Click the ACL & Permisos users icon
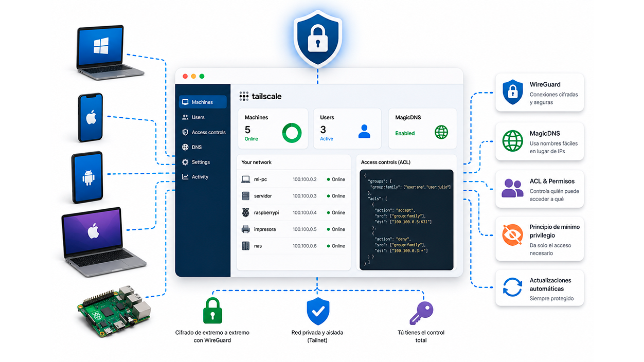This screenshot has width=644, height=362. point(512,189)
